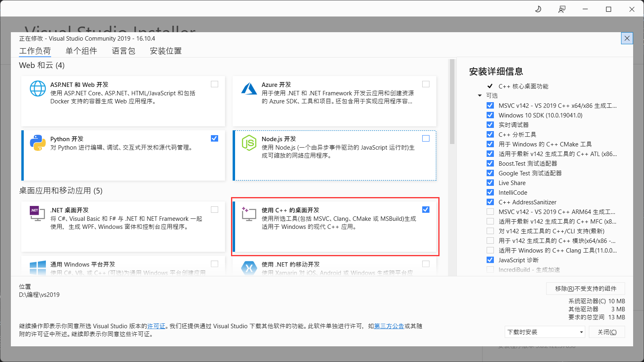Uncheck Windows 10 SDK (10.0.19041.0) option
The image size is (644, 362).
pos(490,115)
